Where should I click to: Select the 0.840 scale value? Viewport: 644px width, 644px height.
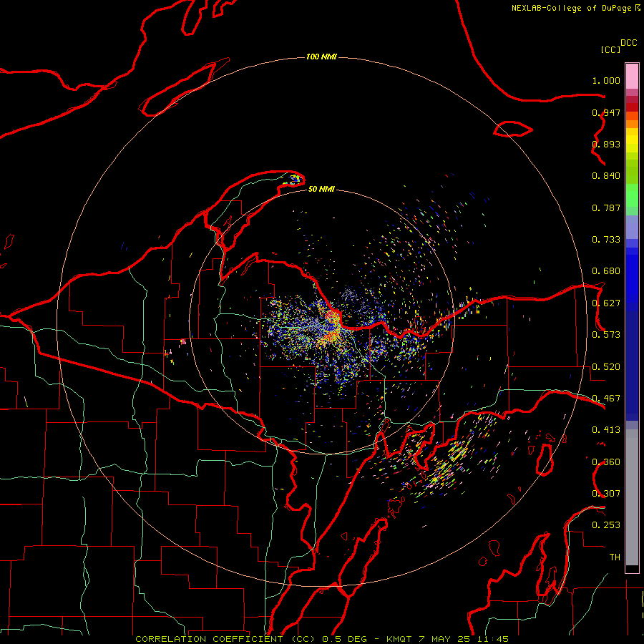606,176
